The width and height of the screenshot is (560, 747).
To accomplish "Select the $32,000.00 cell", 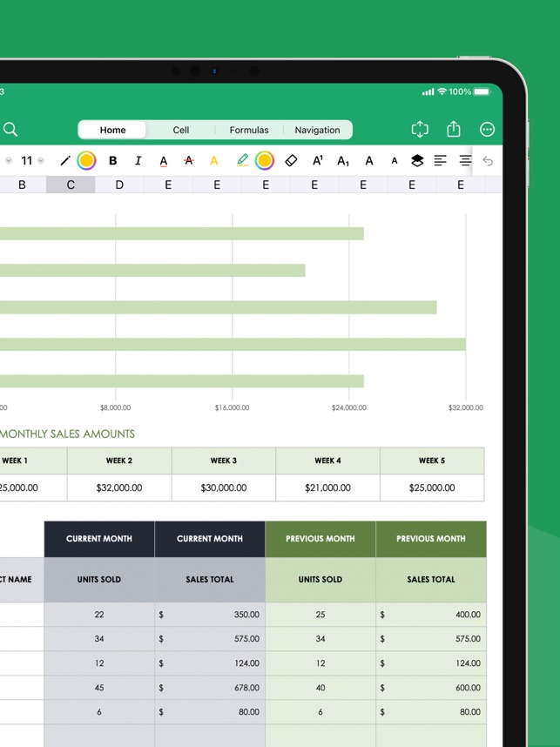I will 119,488.
